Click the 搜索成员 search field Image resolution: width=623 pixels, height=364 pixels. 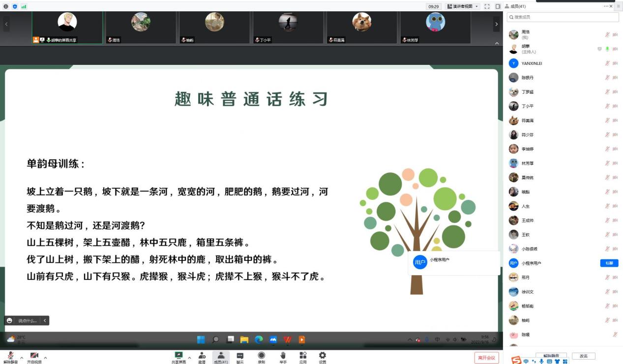pos(563,17)
